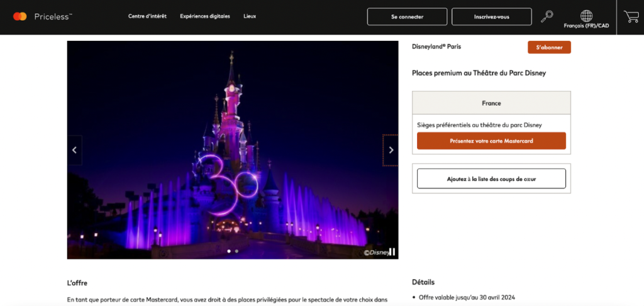Click Présentez votre carte Mastercard button

[491, 141]
